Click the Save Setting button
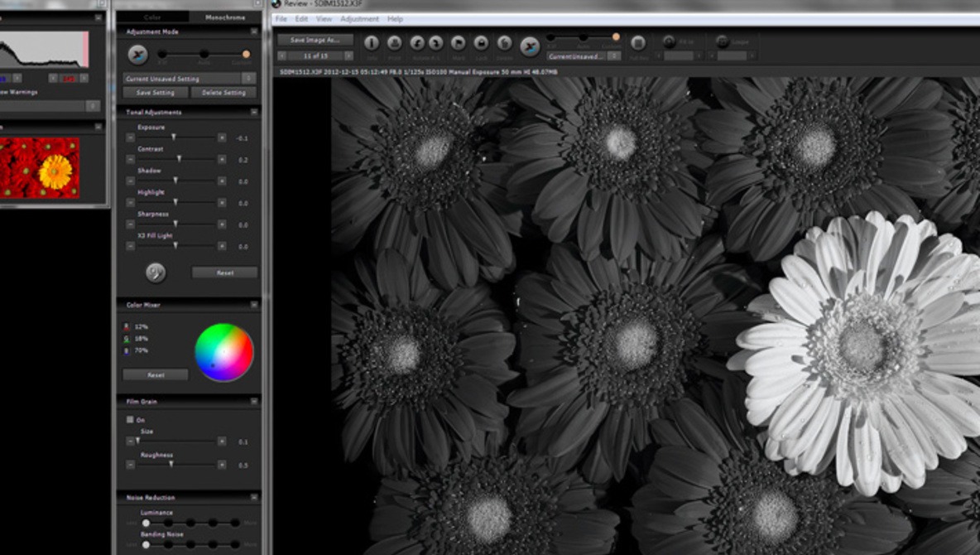 click(x=155, y=93)
